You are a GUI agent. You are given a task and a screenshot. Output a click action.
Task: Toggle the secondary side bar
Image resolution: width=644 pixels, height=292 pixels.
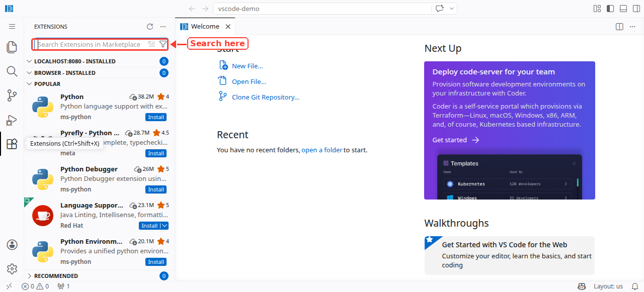click(636, 9)
